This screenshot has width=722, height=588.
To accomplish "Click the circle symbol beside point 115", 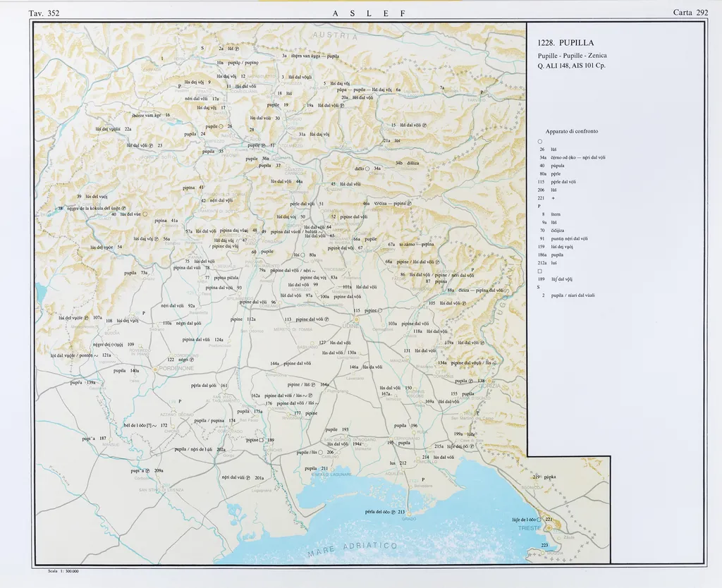I will tap(379, 310).
